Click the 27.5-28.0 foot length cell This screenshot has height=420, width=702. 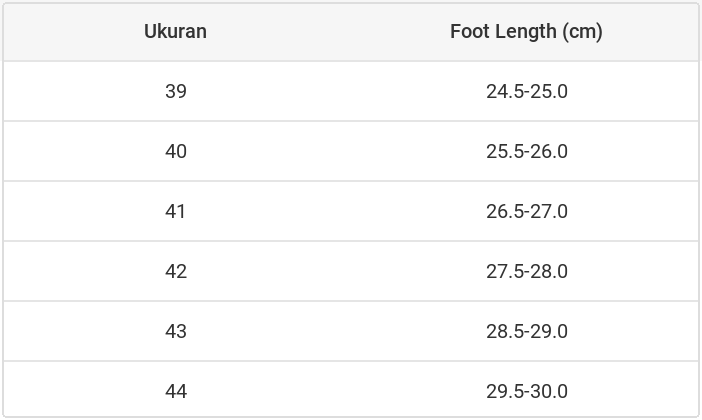tap(527, 271)
